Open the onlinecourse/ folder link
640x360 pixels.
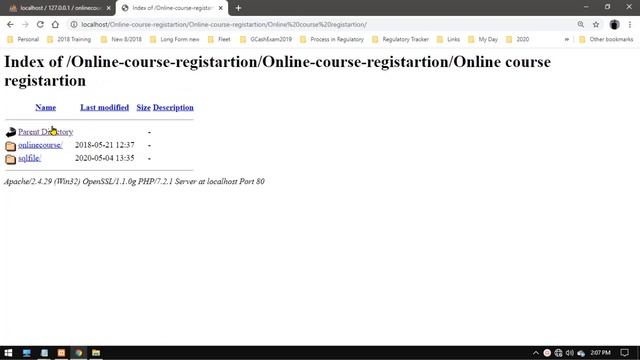point(40,145)
